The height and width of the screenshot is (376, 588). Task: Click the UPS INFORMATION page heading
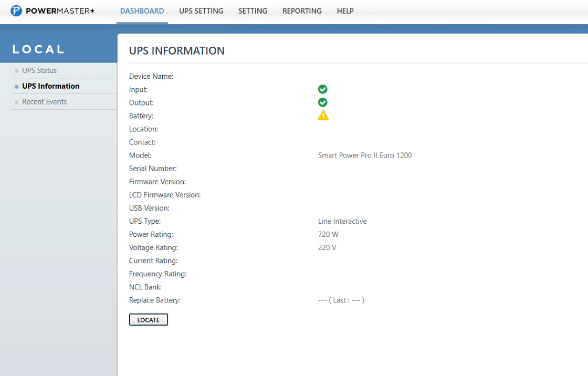(176, 50)
